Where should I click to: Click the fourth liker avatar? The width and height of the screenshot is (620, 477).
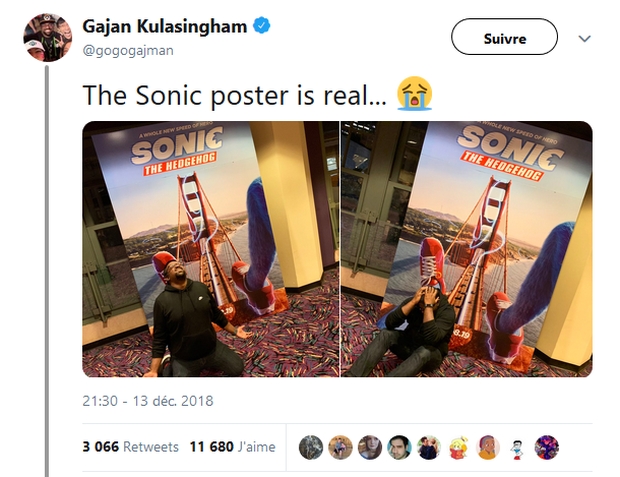[x=400, y=447]
